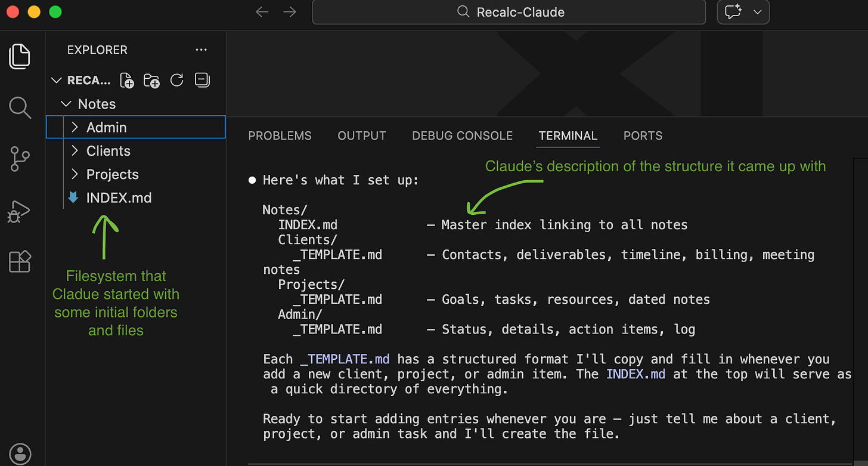Click the New File icon in Explorer

(126, 81)
